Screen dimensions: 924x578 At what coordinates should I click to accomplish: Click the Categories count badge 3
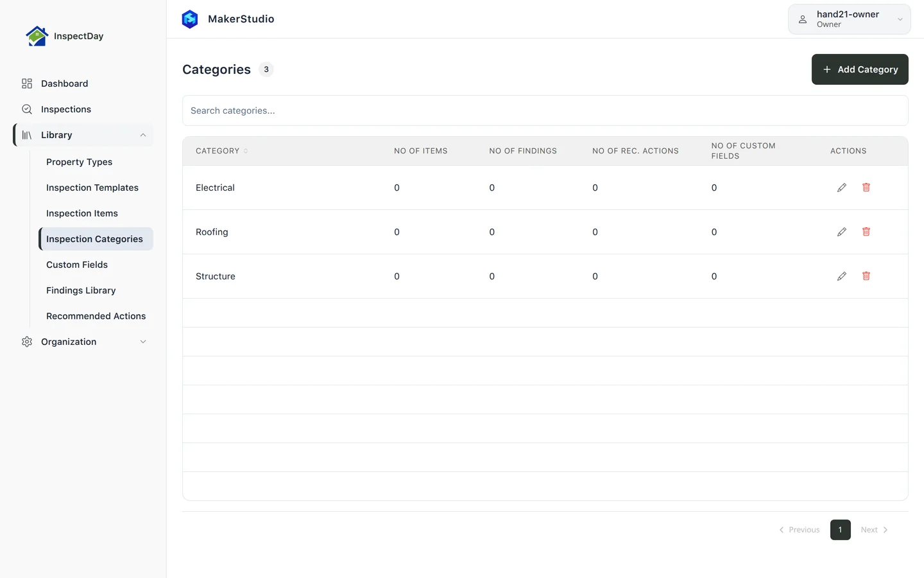click(266, 69)
